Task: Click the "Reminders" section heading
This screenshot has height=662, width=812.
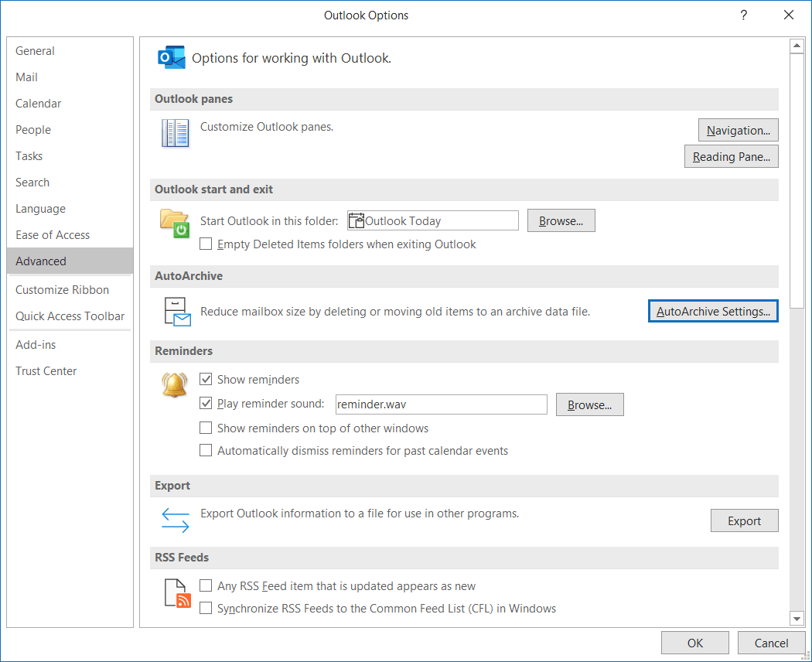Action: click(x=184, y=351)
